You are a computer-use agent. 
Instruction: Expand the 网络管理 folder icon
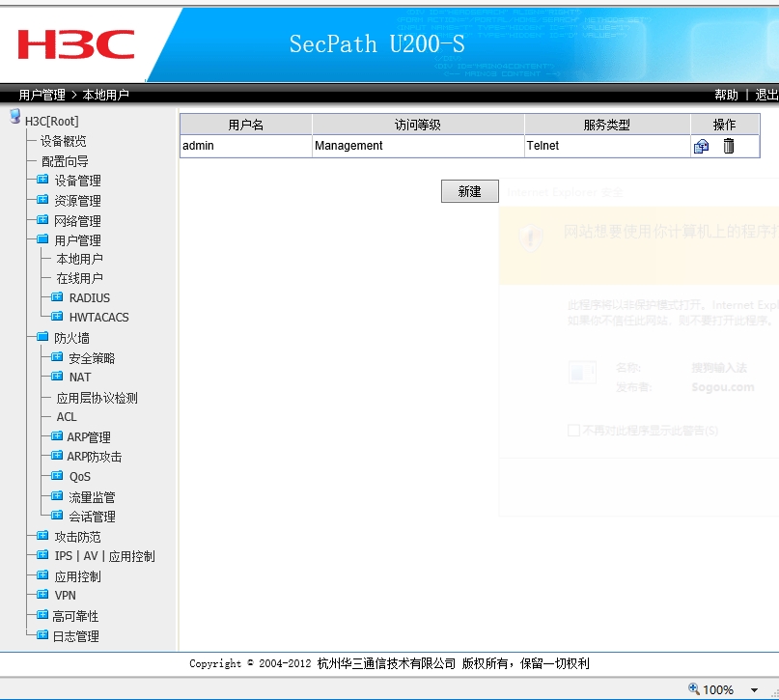(42, 219)
